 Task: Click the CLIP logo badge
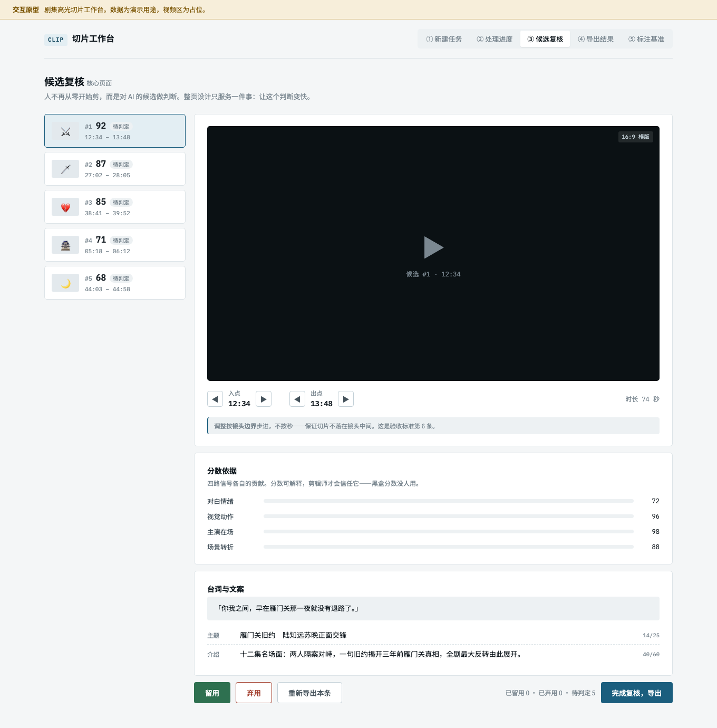[56, 40]
